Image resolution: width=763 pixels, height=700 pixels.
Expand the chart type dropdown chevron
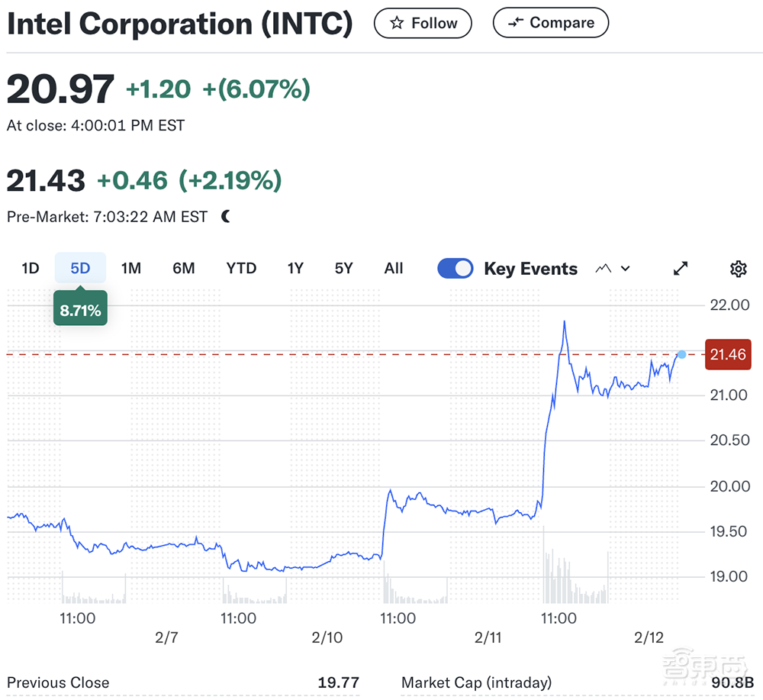[x=626, y=269]
